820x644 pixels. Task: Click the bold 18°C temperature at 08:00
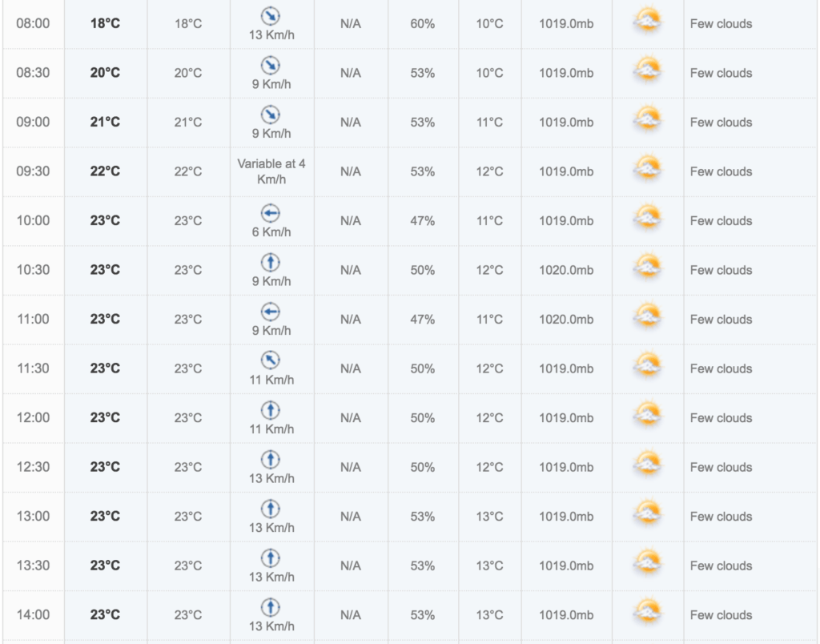(x=105, y=23)
